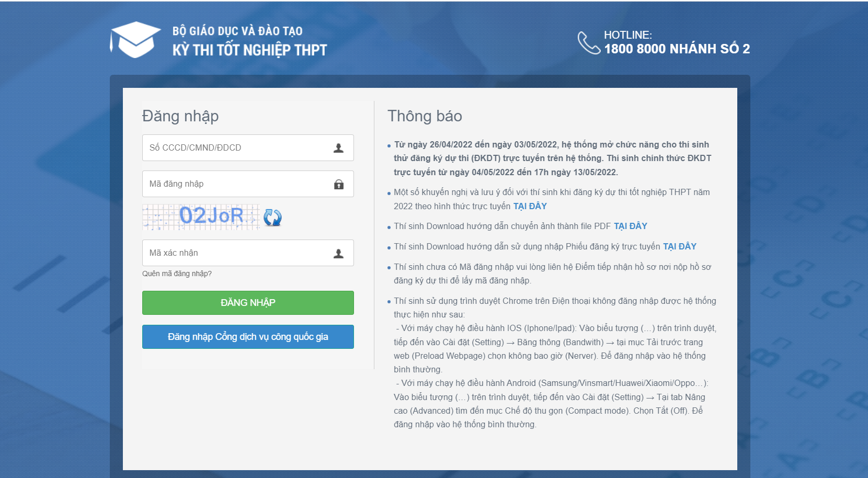Open TẠI ĐÂY link for Phiếu đăng ký guide
Viewport: 868px width, 478px height.
pyautogui.click(x=679, y=246)
